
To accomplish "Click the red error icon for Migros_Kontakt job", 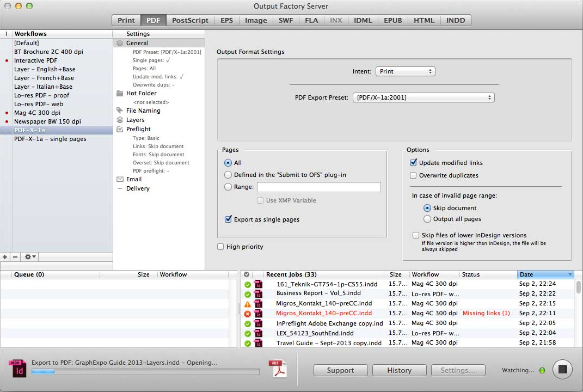I will 247,314.
